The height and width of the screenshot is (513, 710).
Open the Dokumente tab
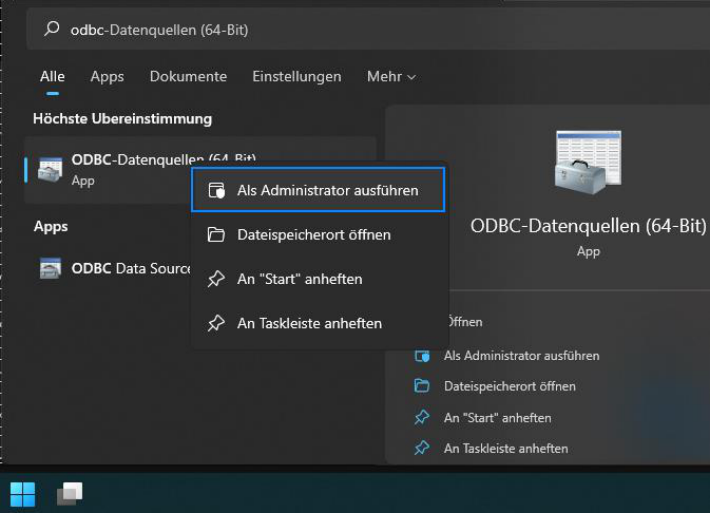coord(188,77)
